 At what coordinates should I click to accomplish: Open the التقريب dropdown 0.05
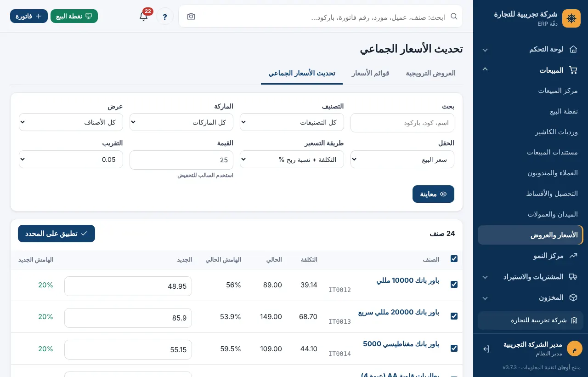[71, 160]
